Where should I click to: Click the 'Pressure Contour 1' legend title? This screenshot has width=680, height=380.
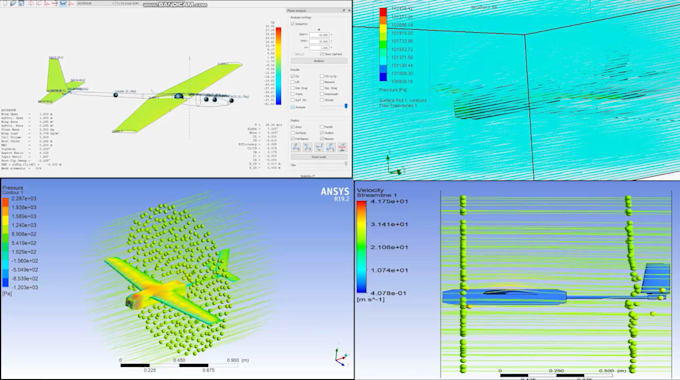(13, 190)
